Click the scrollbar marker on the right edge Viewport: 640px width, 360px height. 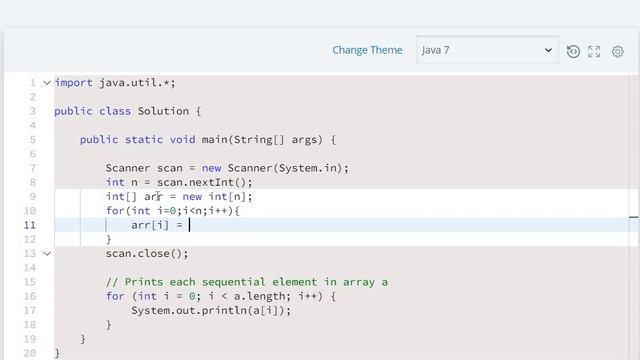[634, 218]
